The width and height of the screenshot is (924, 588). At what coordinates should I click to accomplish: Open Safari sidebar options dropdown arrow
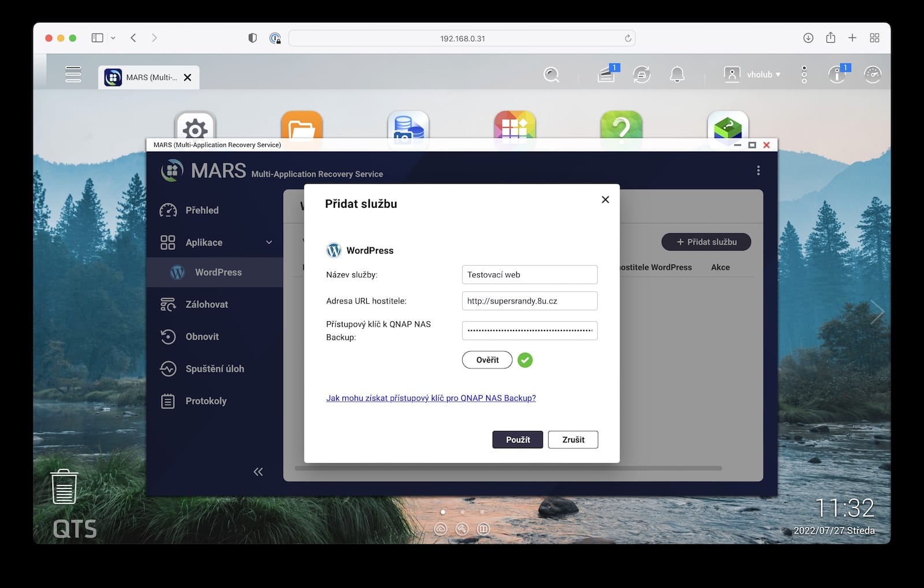(x=113, y=38)
